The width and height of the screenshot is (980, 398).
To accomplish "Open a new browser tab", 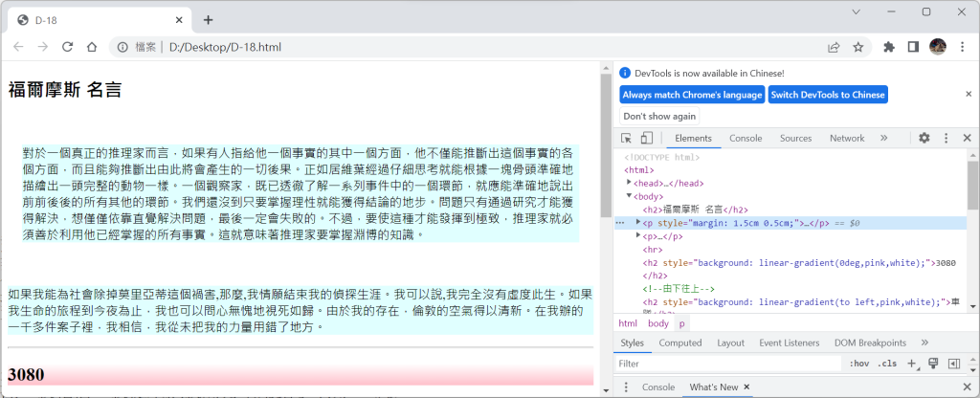I will 208,20.
